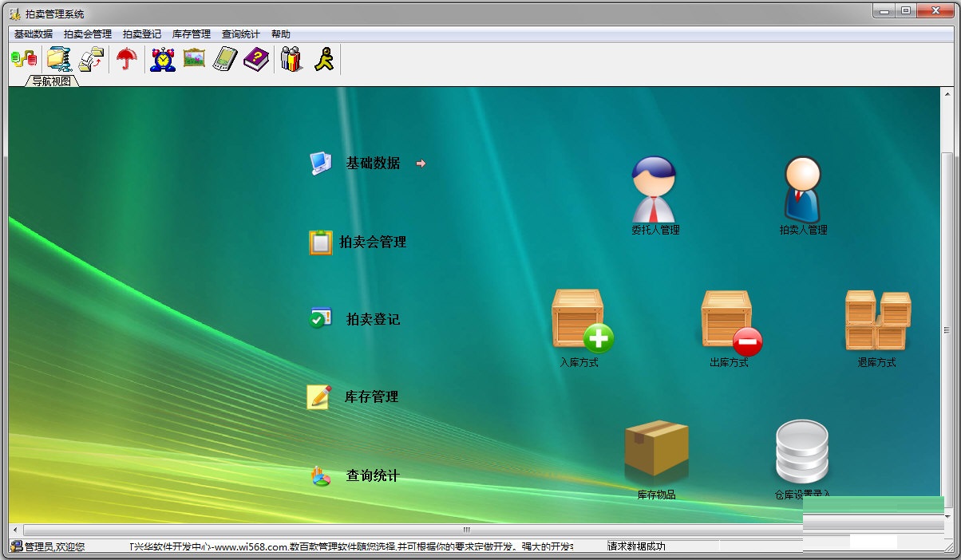The width and height of the screenshot is (961, 560).
Task: Switch to the 导航视图 tab
Action: [x=52, y=81]
